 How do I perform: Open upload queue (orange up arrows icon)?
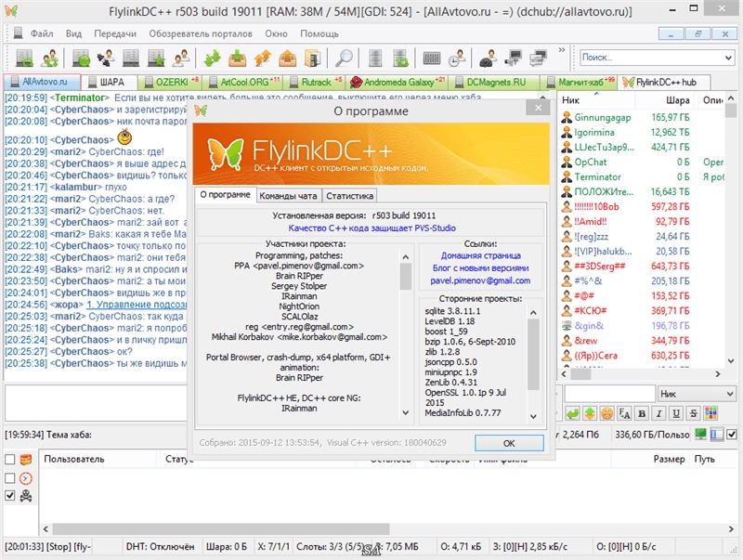pyautogui.click(x=263, y=59)
